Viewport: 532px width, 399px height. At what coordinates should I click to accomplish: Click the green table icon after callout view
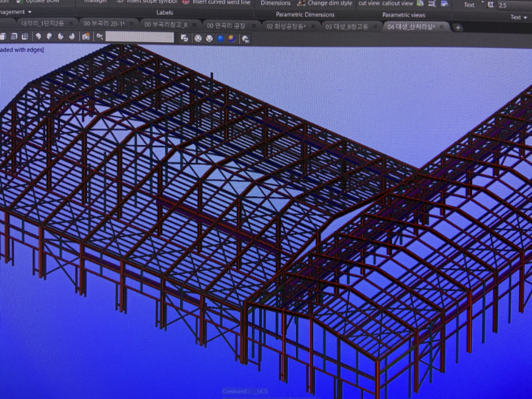420,3
